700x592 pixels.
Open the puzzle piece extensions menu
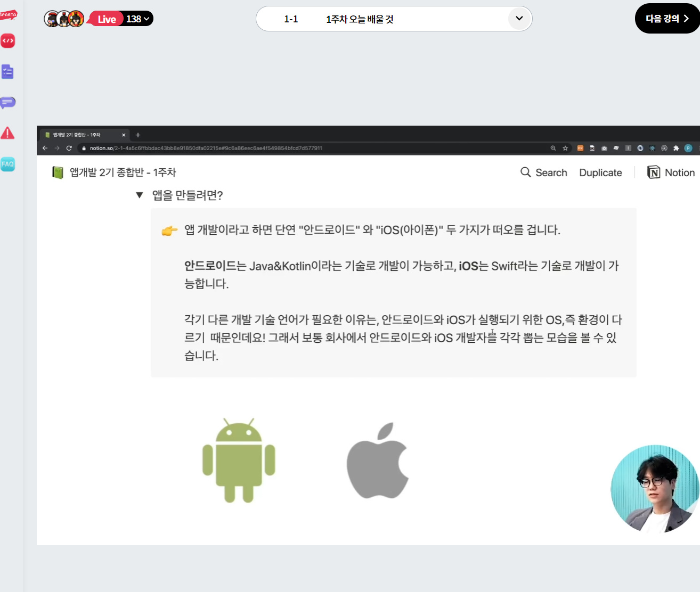(x=676, y=148)
